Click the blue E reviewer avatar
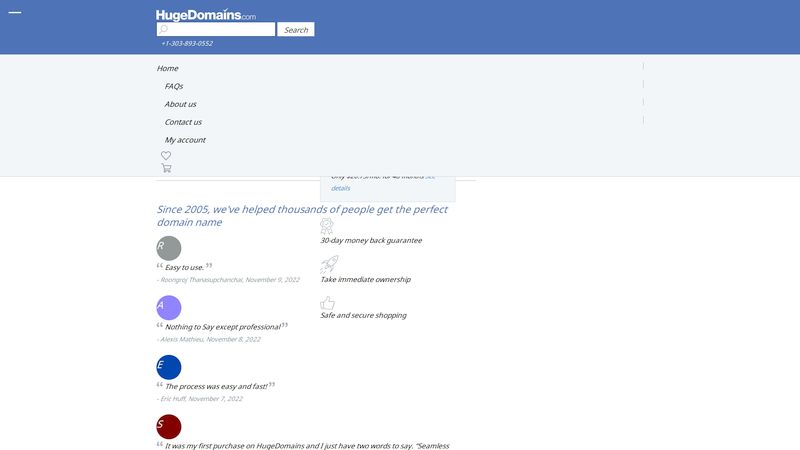This screenshot has width=800, height=450. [169, 367]
